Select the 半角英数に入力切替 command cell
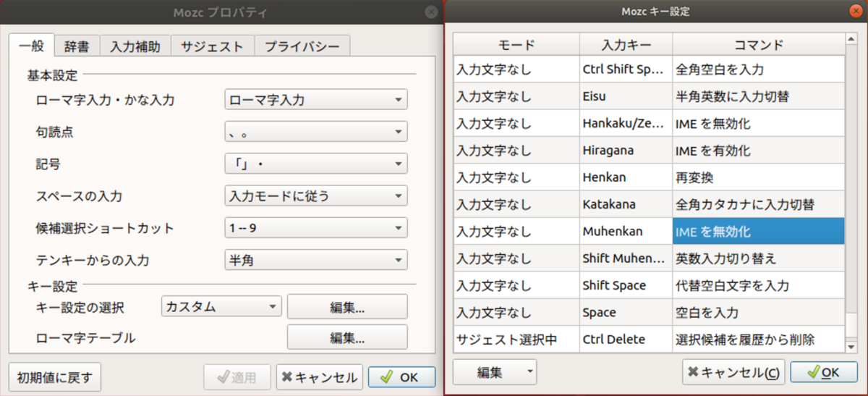The image size is (868, 396). coord(758,96)
